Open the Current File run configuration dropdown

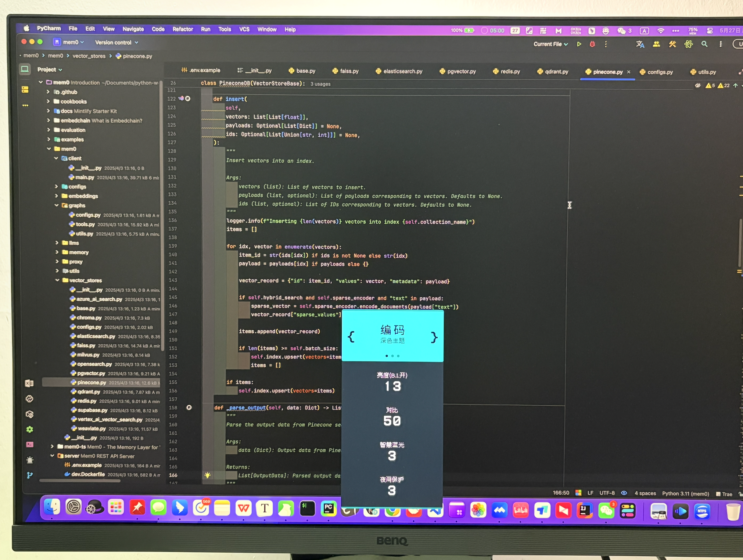[x=550, y=44]
